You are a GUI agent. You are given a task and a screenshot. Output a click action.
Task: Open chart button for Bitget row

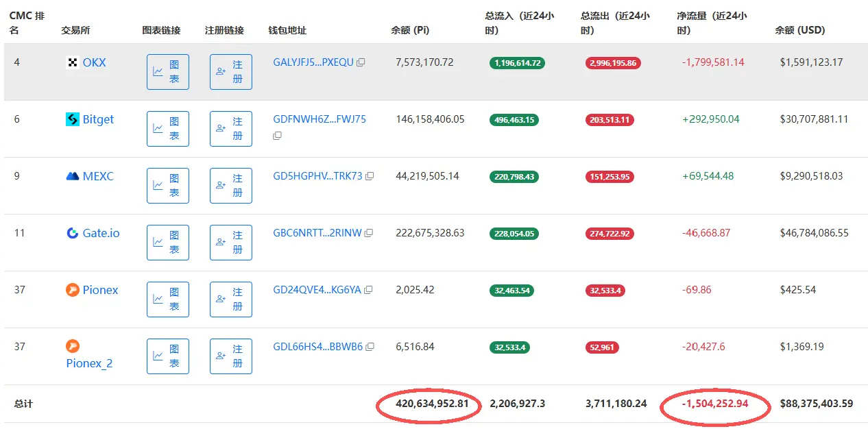click(168, 129)
